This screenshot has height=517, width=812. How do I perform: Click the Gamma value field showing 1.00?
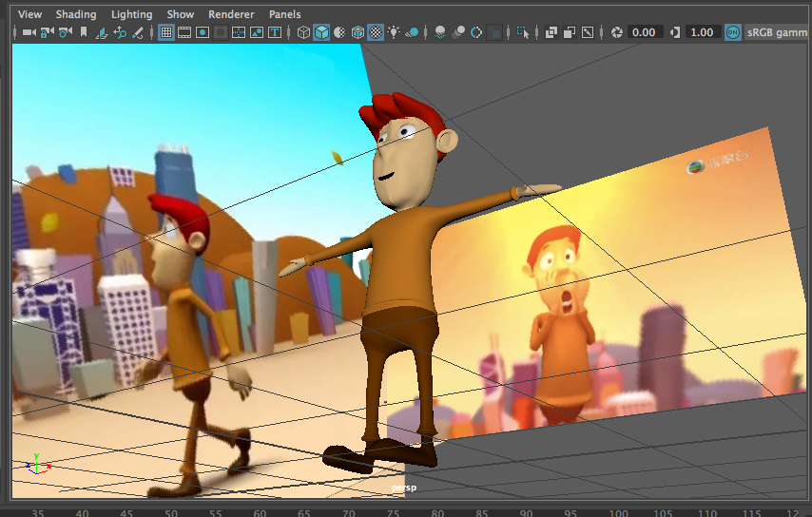[701, 32]
